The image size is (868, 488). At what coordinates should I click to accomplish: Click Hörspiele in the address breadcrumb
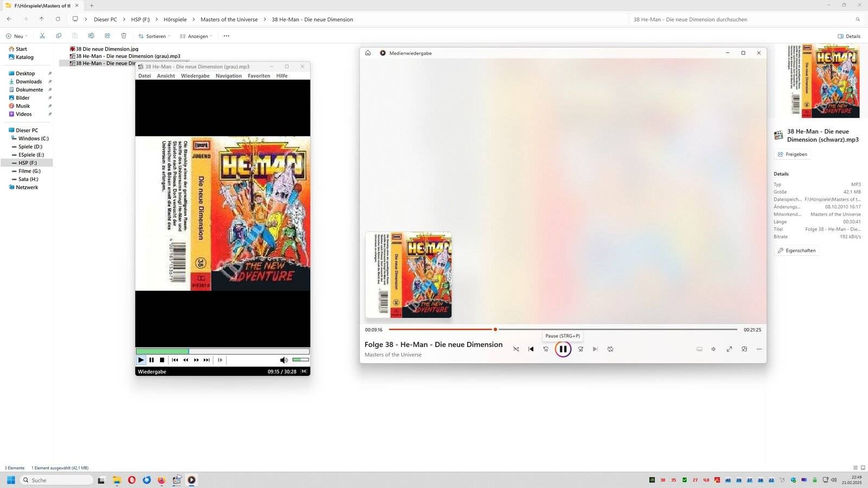[175, 20]
